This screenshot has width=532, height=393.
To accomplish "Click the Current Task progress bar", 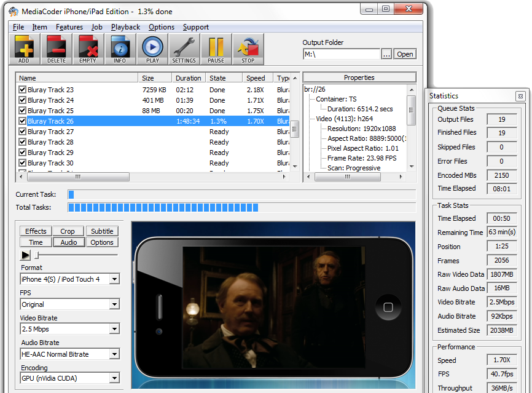I will pyautogui.click(x=242, y=194).
